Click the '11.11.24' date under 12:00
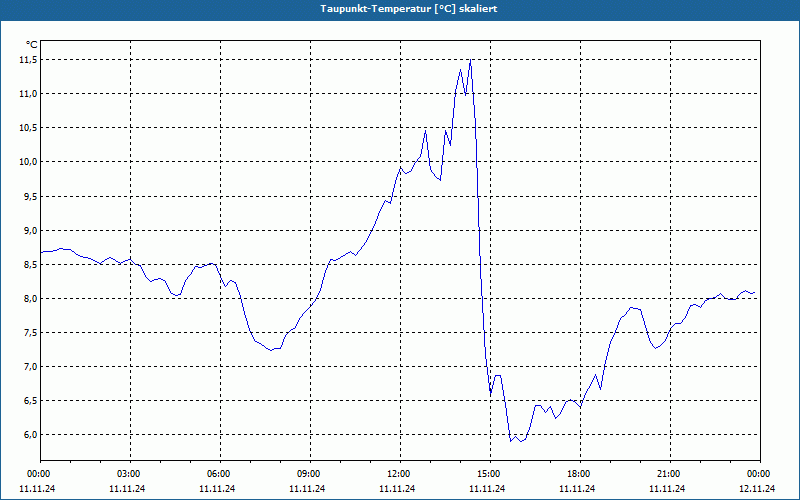This screenshot has height=500, width=800. click(x=397, y=489)
